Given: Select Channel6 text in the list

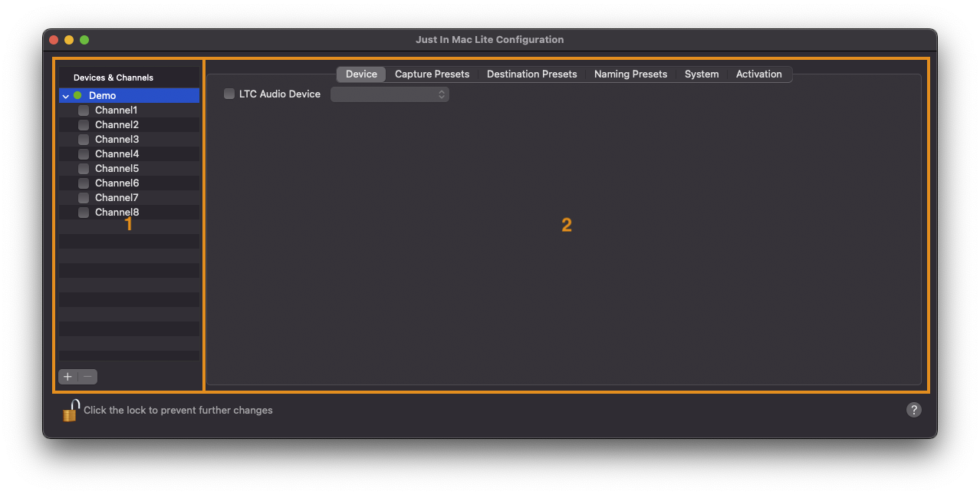Looking at the screenshot, I should pyautogui.click(x=117, y=183).
